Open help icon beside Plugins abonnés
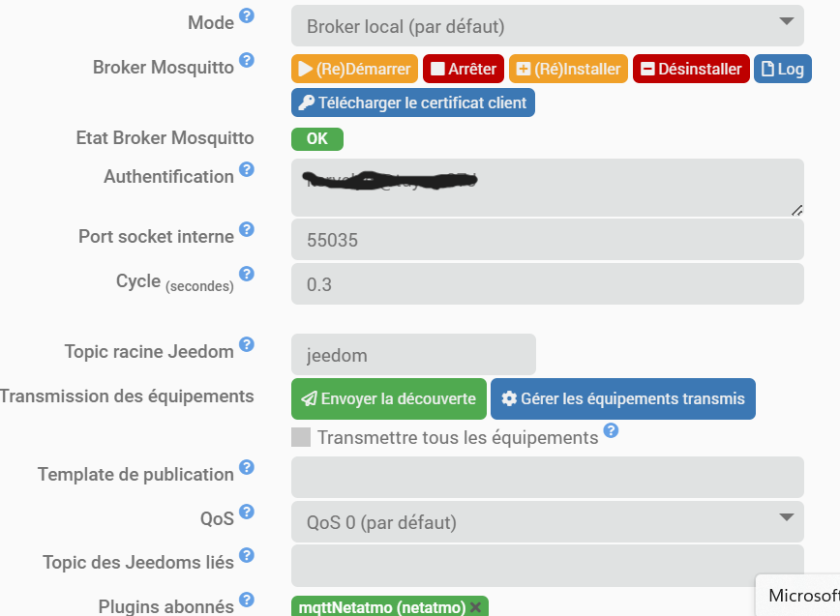The height and width of the screenshot is (616, 840). point(247,600)
